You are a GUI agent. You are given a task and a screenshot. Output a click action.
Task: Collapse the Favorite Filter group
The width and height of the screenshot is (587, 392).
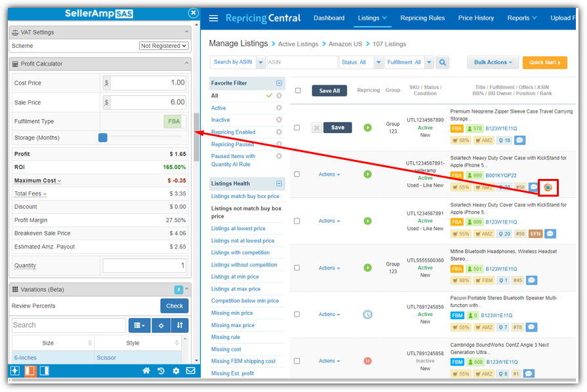[x=279, y=83]
